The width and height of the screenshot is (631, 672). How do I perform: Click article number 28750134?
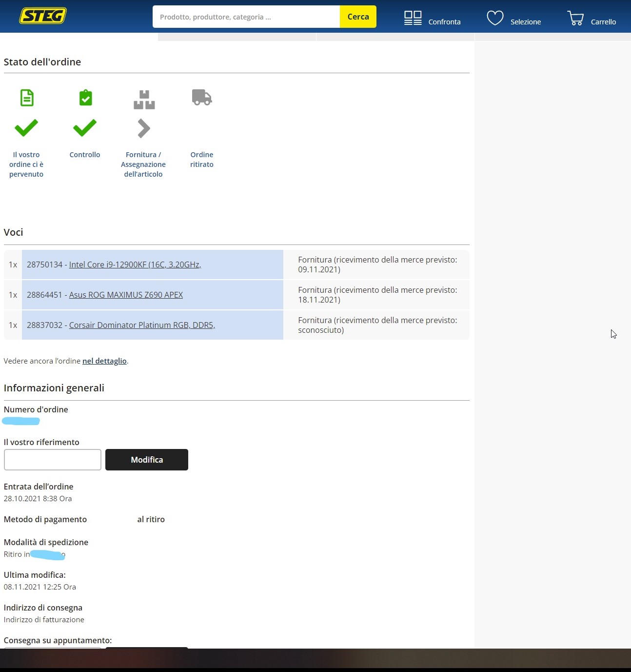(44, 265)
